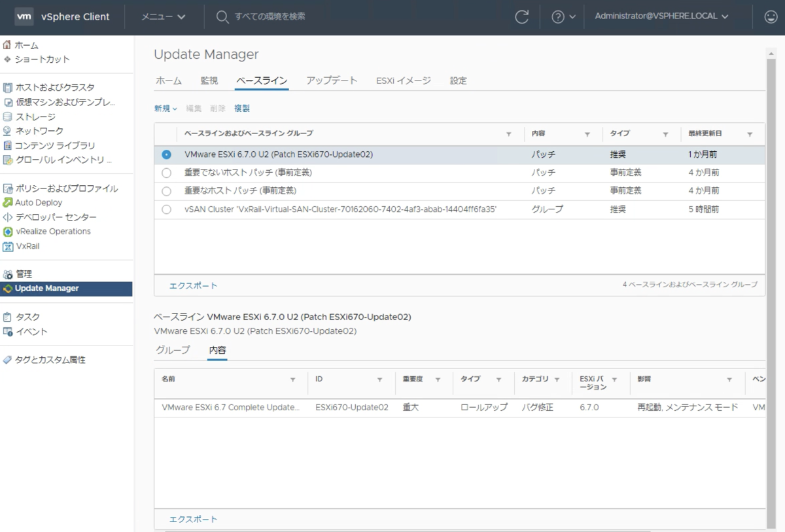Viewport: 785px width, 532px height.
Task: Filter the 最終更新日 column
Action: pos(750,134)
